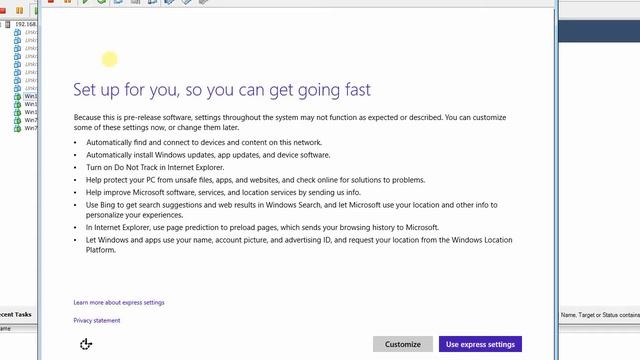Click bullet text Help improve Microsoft software
Viewport: 640px width, 360px height.
pos(223,192)
